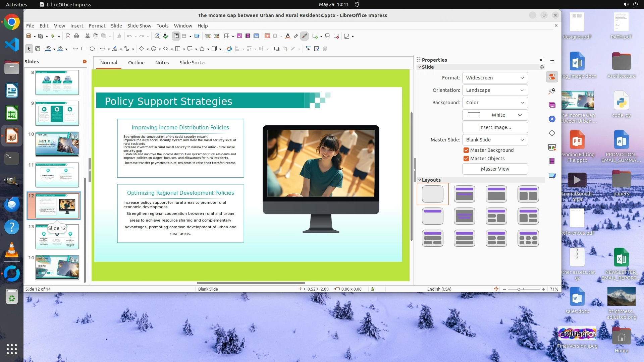Open the Navigator sidebar icon
This screenshot has width=644, height=362.
coord(552,119)
